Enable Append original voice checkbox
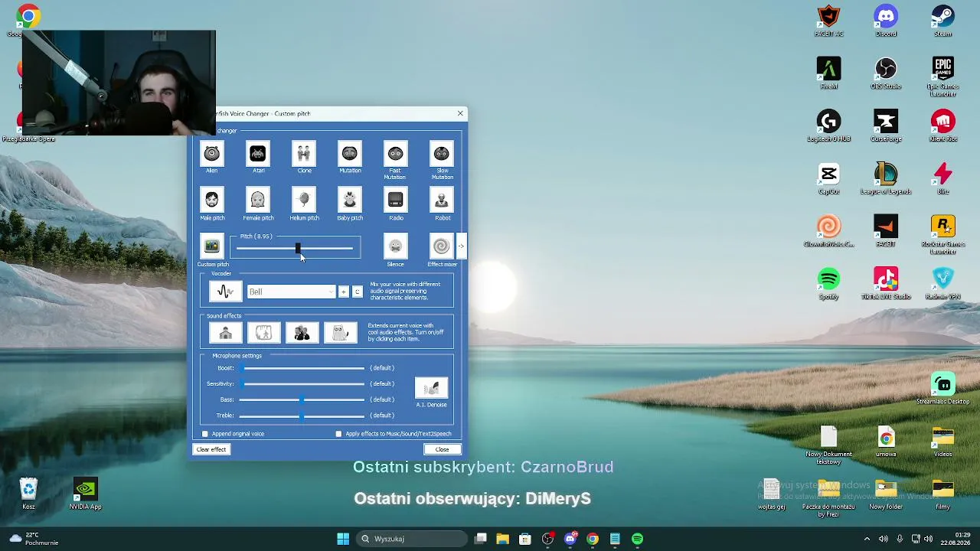 [205, 434]
